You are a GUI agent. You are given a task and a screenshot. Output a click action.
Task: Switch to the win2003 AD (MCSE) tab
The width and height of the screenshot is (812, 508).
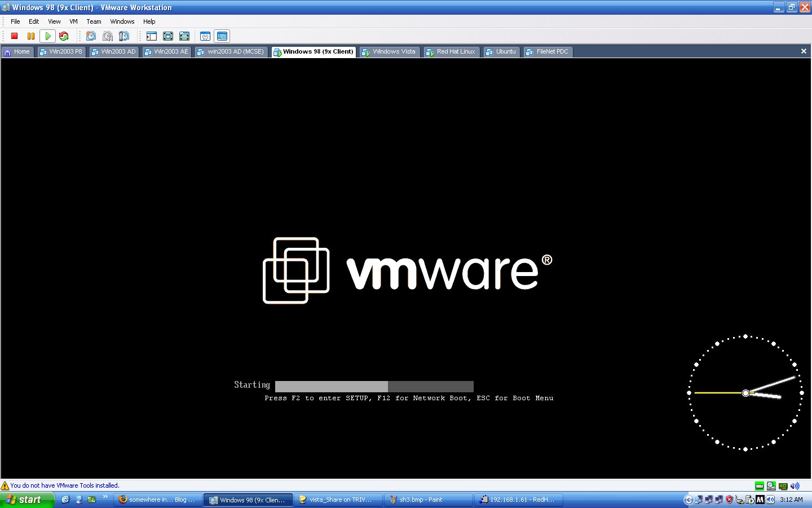231,51
